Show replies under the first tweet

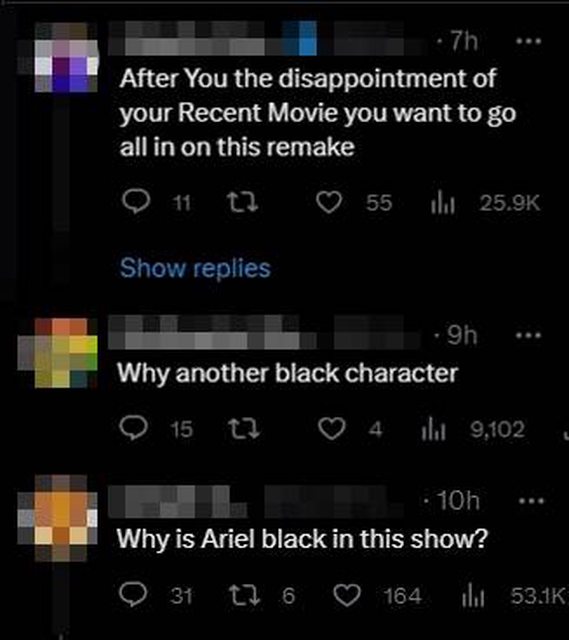coord(195,268)
